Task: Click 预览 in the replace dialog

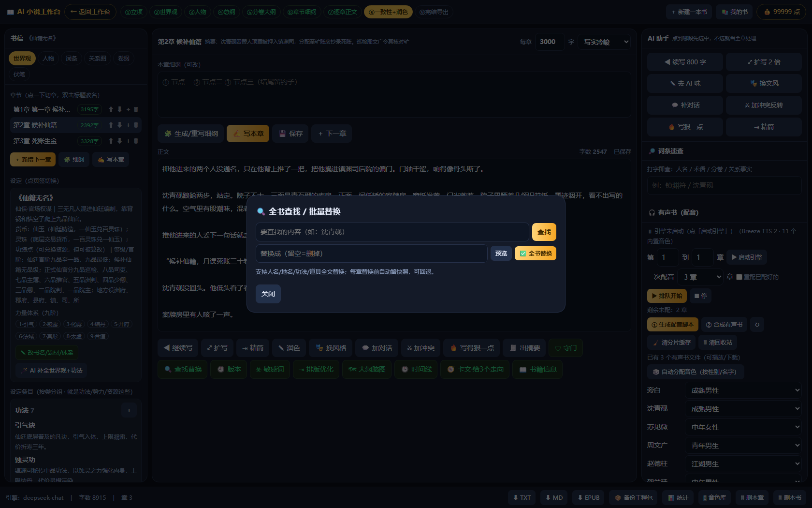Action: click(x=501, y=254)
